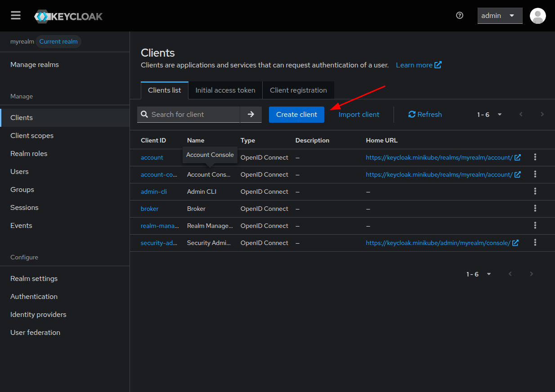Open the broker client link
Viewport: 555px width, 392px height.
150,209
